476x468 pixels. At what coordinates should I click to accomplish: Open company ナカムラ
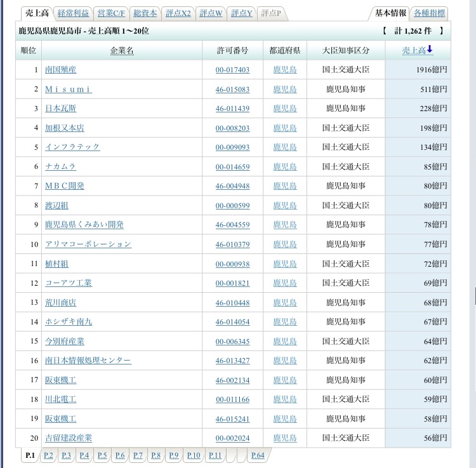[x=61, y=166]
